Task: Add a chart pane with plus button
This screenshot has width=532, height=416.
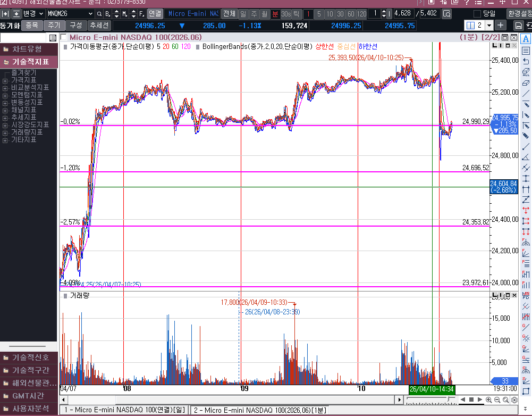Action: pos(501,26)
